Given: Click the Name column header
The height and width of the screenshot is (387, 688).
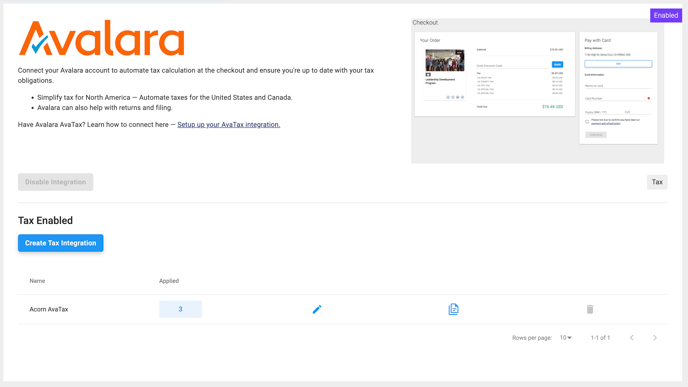Looking at the screenshot, I should (x=37, y=281).
